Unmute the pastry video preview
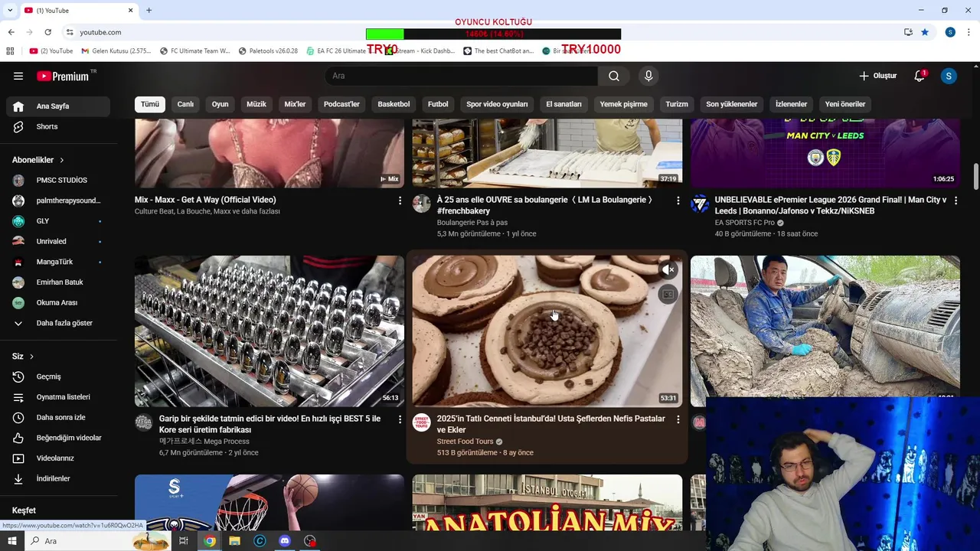The height and width of the screenshot is (551, 980). tap(668, 270)
